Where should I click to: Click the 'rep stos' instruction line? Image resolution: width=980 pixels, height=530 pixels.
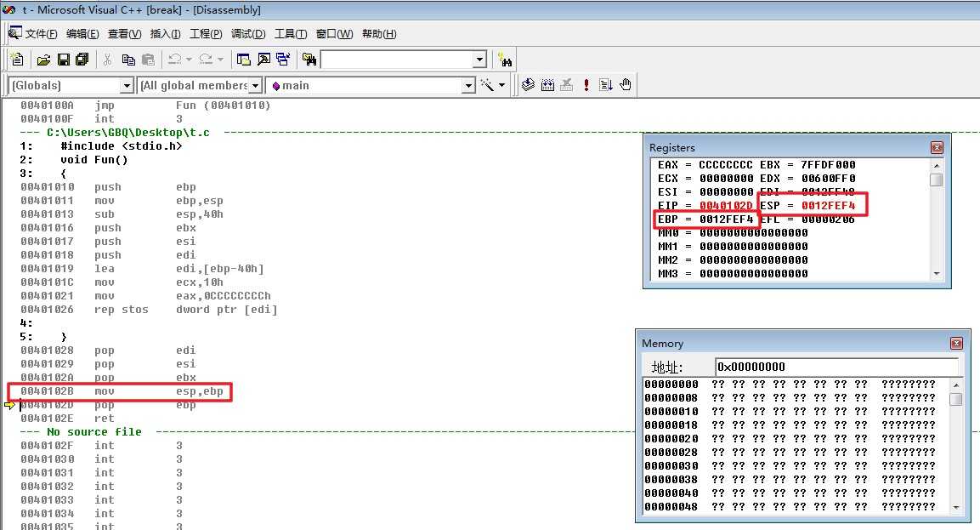[x=149, y=310]
